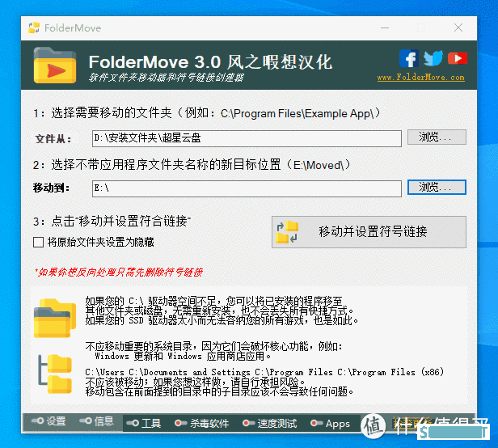Click the FolderMove title bar icon
Screen dimensions: 498x448
[x=34, y=27]
